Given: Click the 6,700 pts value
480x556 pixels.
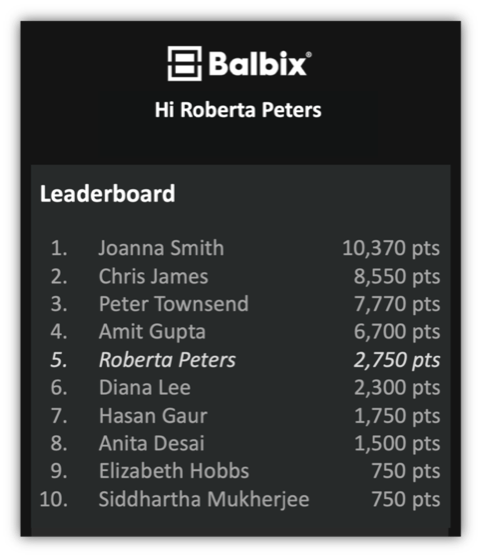Looking at the screenshot, I should click(x=397, y=332).
